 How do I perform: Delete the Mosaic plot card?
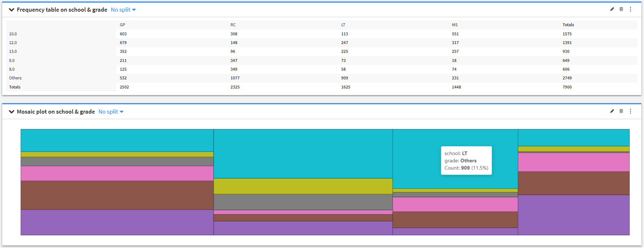coord(621,111)
